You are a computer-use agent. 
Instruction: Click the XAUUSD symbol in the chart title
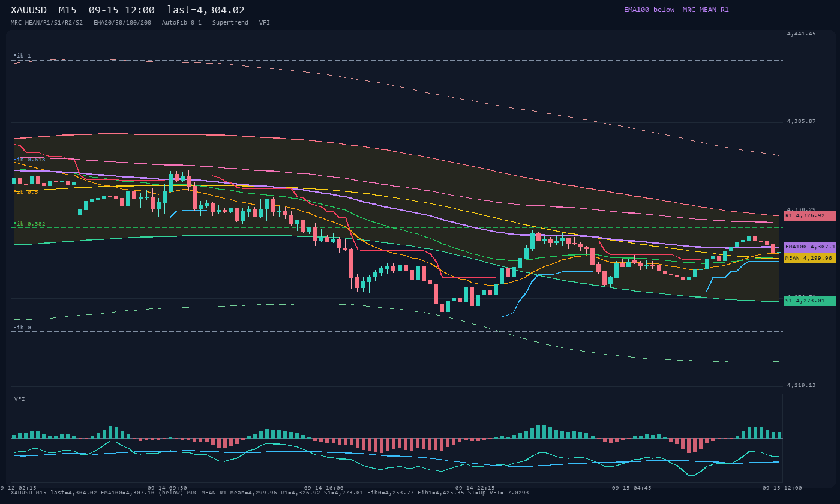tap(29, 10)
